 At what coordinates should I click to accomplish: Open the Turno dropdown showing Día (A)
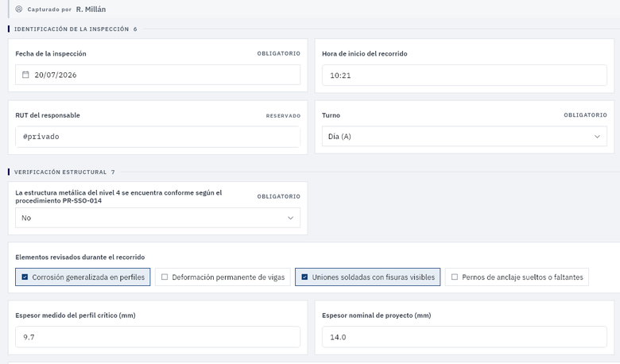[464, 137]
